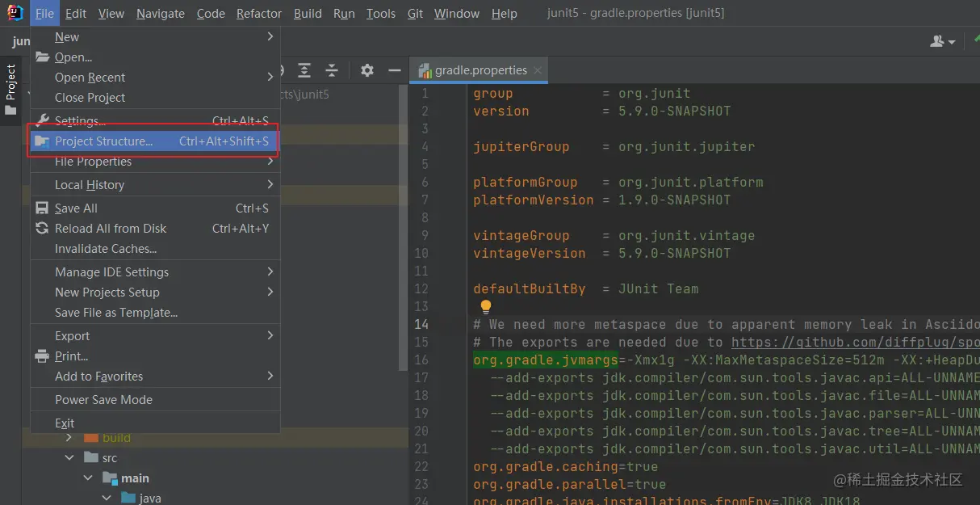Click the Project Structure folder icon
Viewport: 980px width, 505px height.
point(42,141)
